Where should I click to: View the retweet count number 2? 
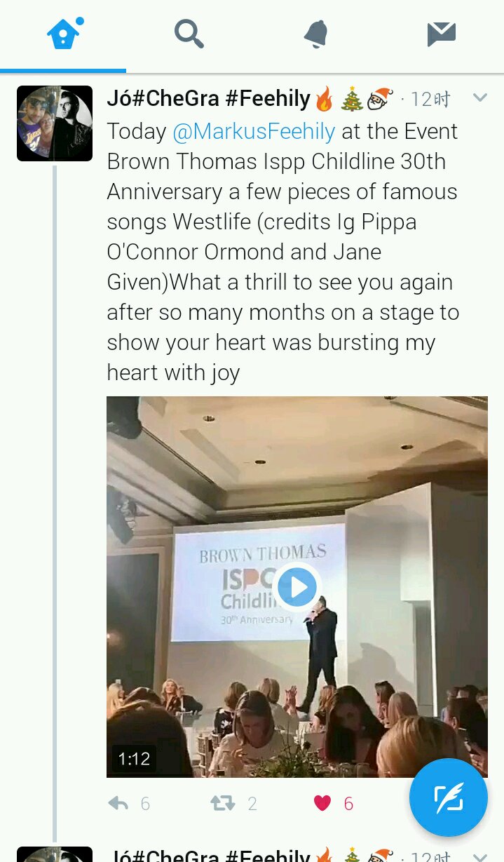(x=252, y=804)
